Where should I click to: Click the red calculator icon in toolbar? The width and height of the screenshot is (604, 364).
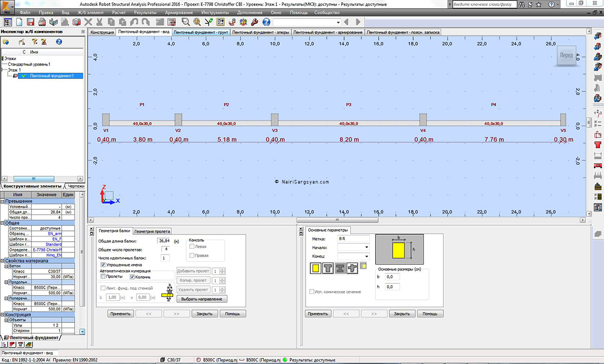pyautogui.click(x=172, y=22)
